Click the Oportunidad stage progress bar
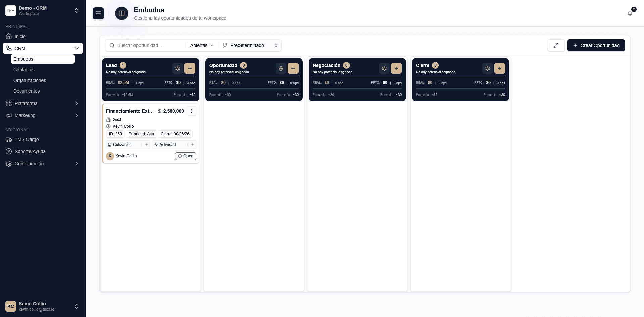The height and width of the screenshot is (317, 644). pyautogui.click(x=254, y=89)
